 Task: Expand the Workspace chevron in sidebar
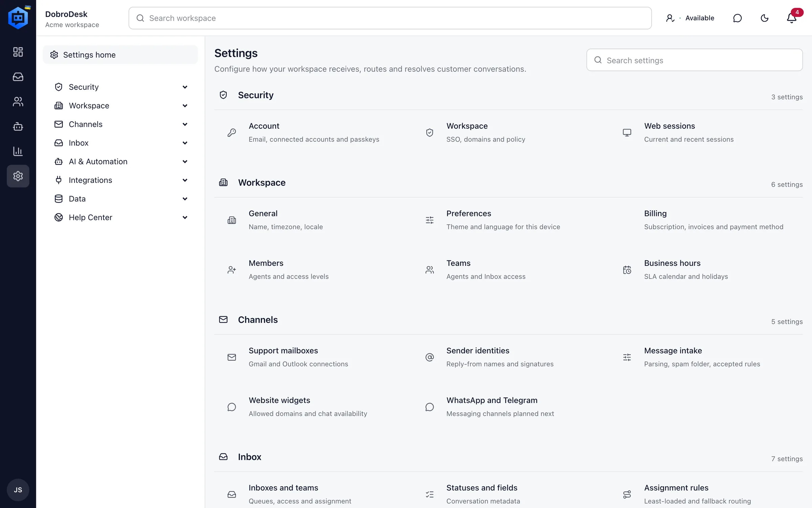coord(185,106)
